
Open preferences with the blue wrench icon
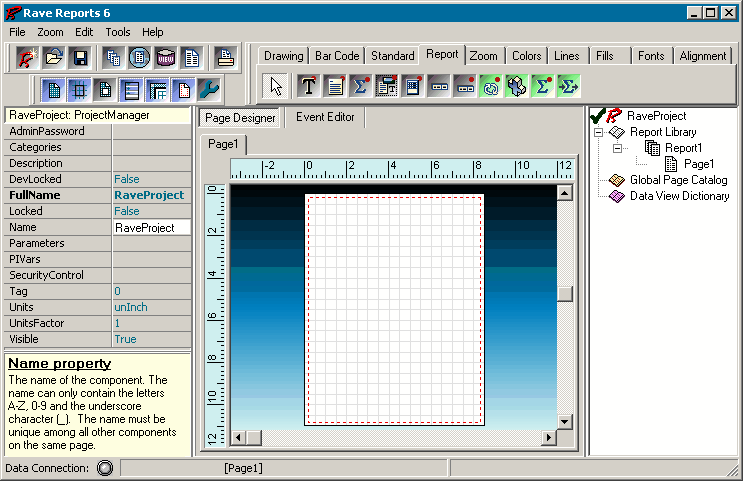pos(208,90)
